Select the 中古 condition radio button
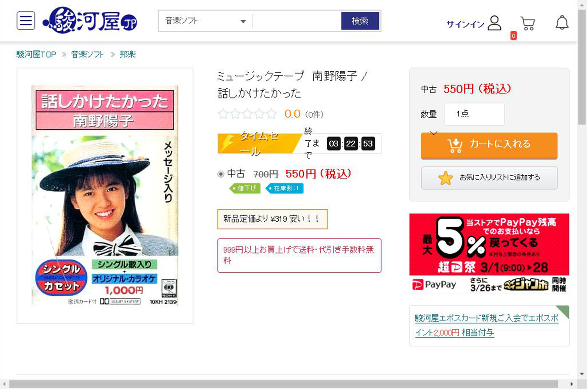 [220, 174]
